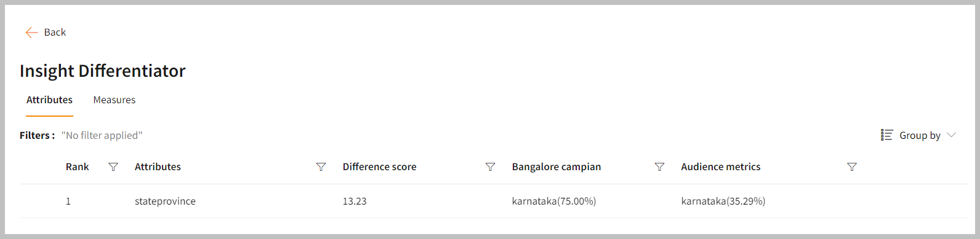
Task: Click the Group by list icon
Action: [x=886, y=135]
